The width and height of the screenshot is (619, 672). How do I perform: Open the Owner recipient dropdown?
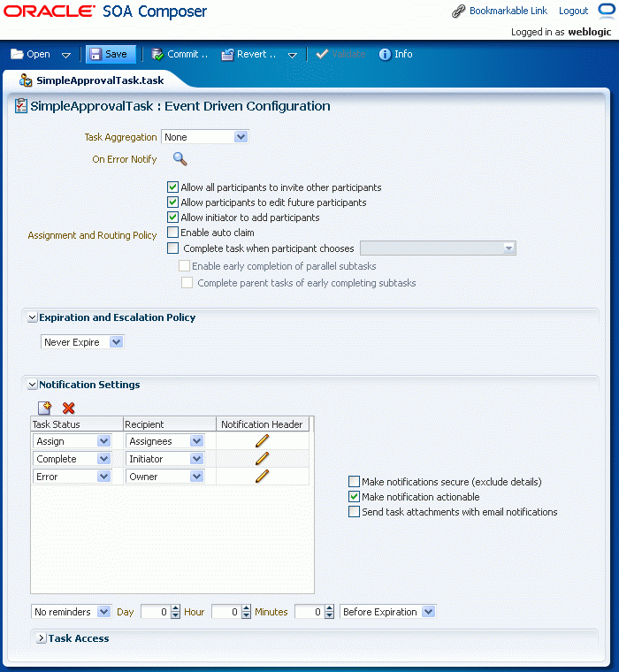point(164,477)
